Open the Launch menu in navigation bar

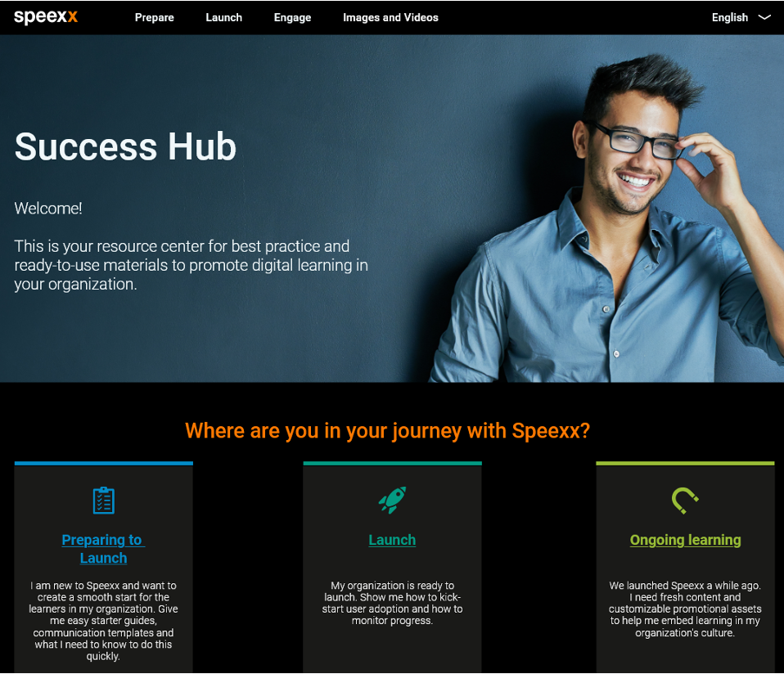(223, 17)
